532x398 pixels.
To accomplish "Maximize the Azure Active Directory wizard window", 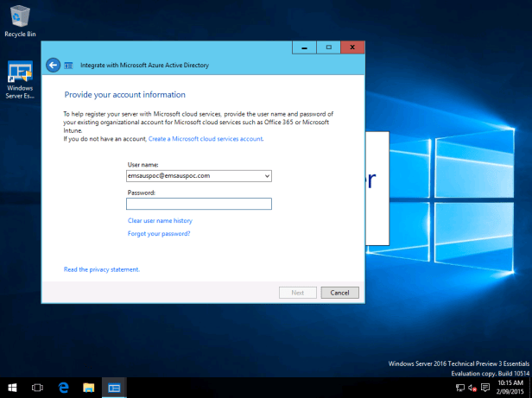I will 328,47.
